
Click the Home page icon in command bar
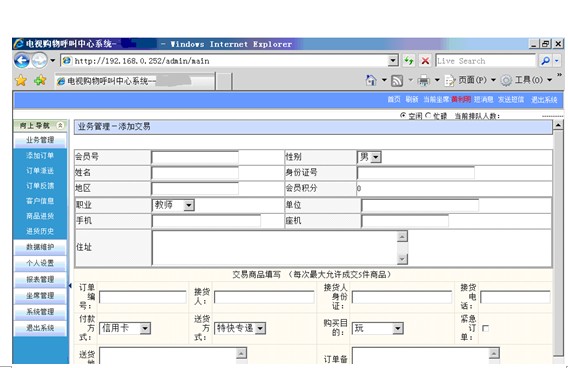click(371, 80)
